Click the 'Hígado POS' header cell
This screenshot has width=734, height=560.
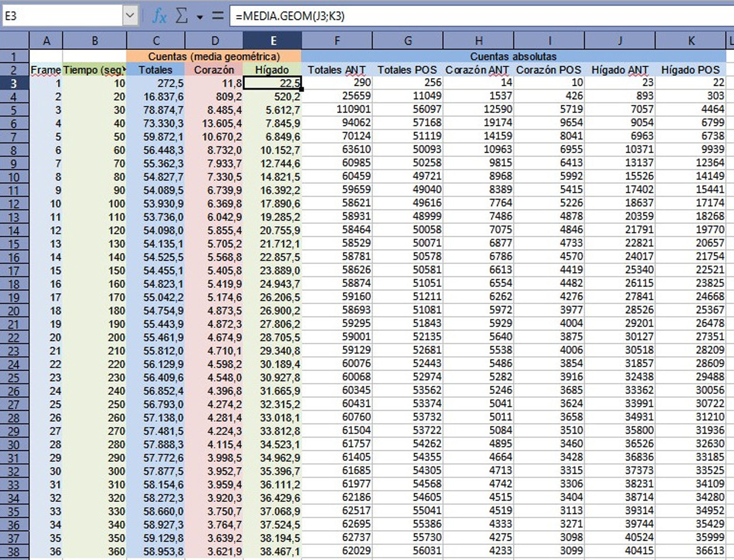(x=691, y=70)
